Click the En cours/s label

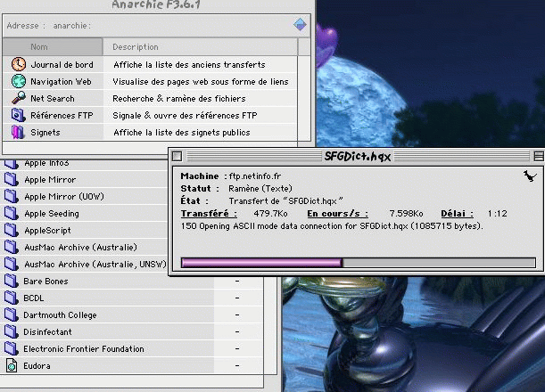point(337,214)
